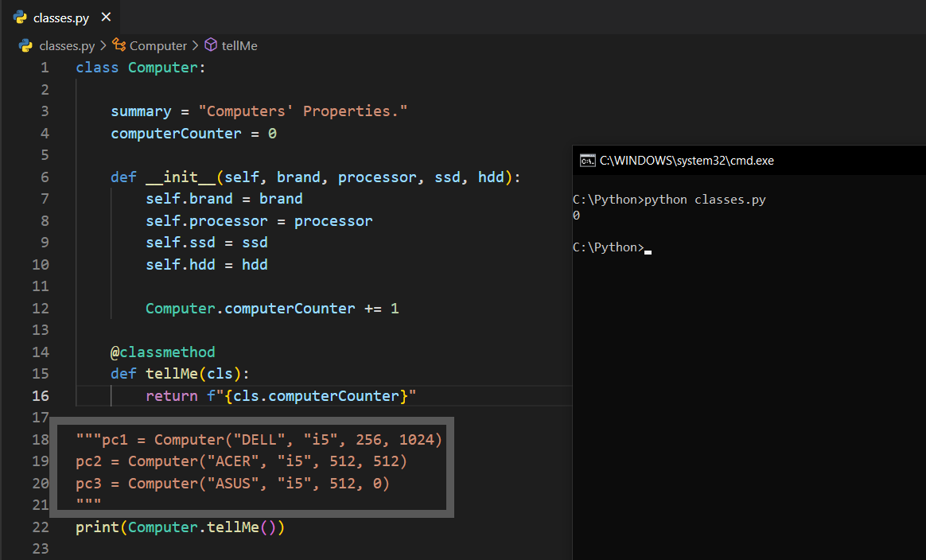Click the print(Computer.tellMe()) statement
This screenshot has height=560, width=926.
pyautogui.click(x=180, y=527)
